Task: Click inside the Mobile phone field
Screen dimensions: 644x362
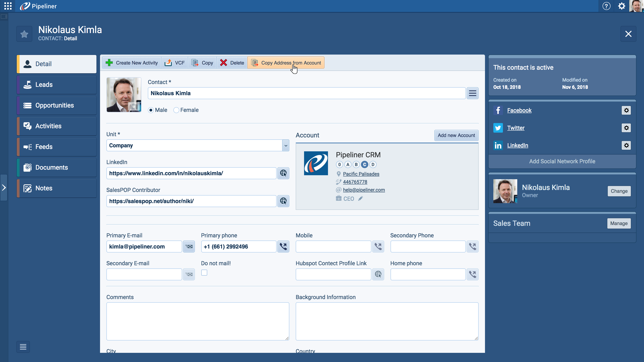Action: (333, 246)
